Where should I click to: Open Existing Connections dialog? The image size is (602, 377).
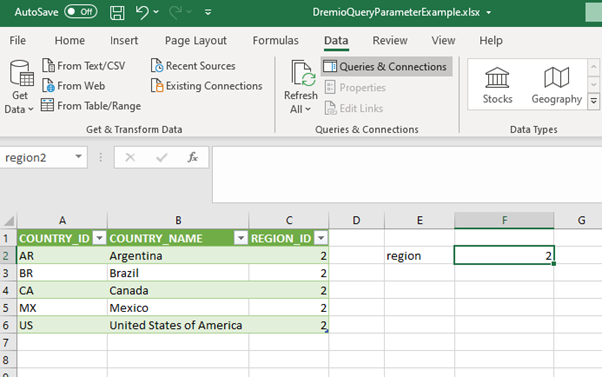[207, 86]
